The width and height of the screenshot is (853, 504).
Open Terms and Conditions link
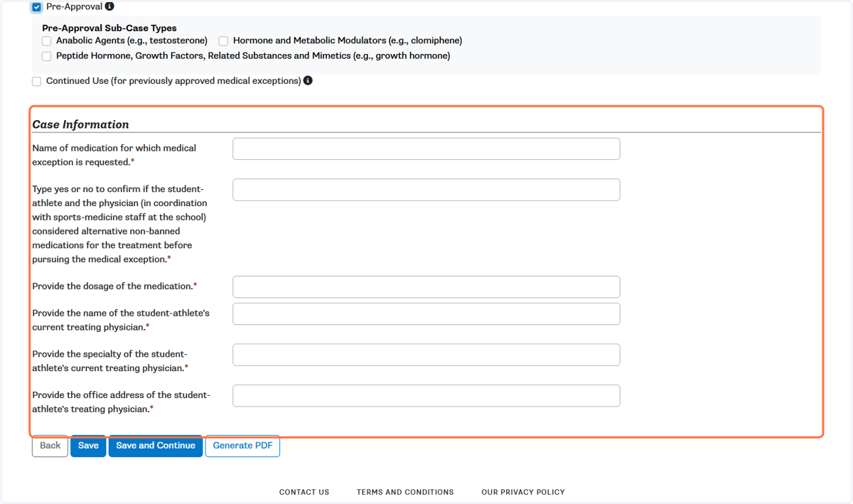[405, 492]
